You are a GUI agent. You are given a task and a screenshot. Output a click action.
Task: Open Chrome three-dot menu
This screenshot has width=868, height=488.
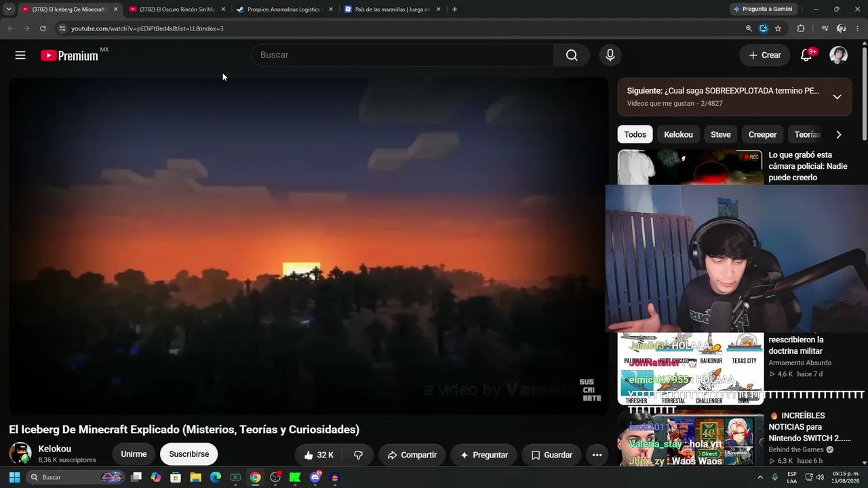pos(858,28)
